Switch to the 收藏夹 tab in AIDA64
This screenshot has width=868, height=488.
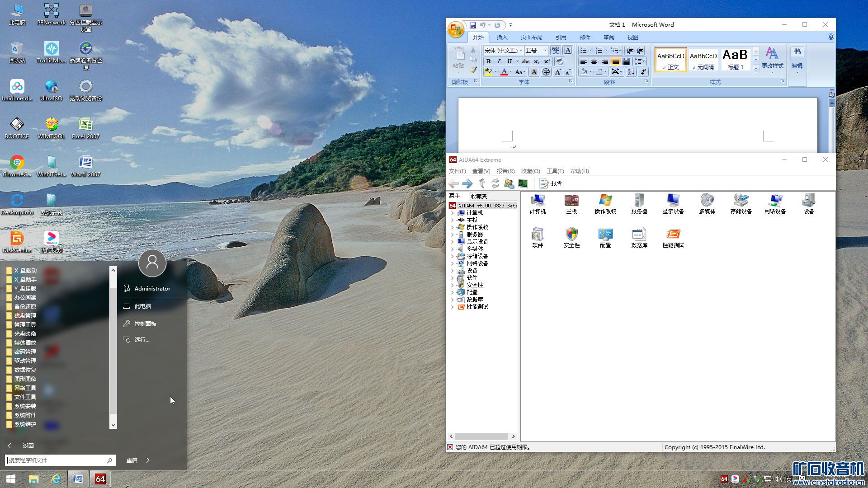coord(479,196)
